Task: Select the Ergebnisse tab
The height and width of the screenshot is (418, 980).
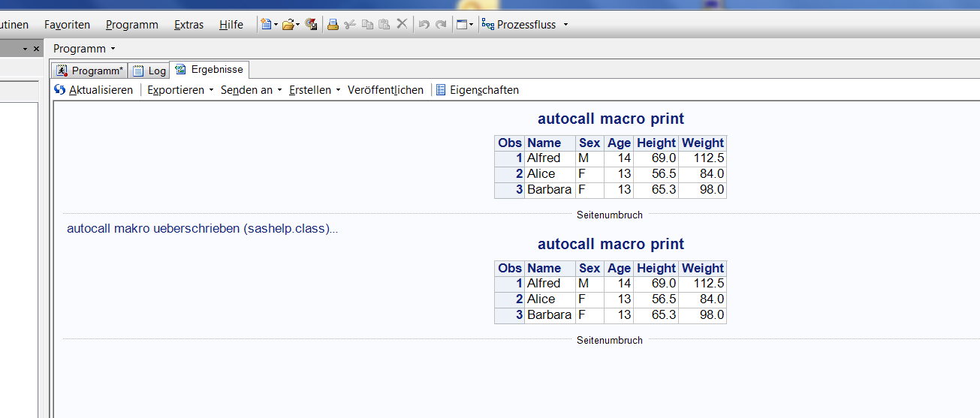Action: [x=209, y=70]
